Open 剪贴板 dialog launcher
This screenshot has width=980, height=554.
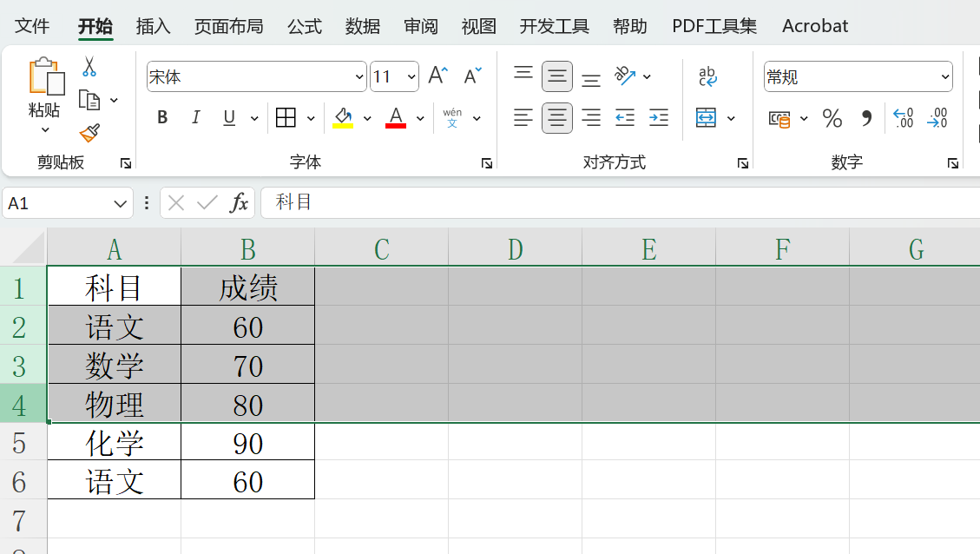[x=126, y=163]
